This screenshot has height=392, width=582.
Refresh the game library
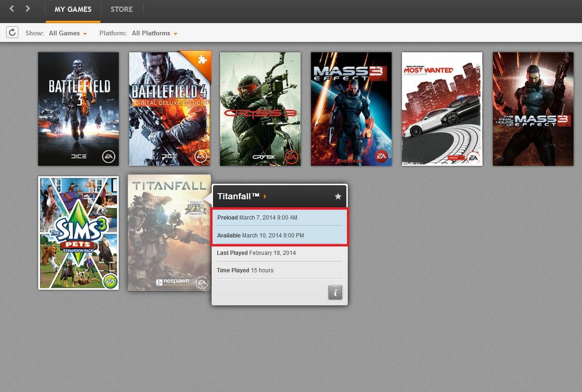click(x=12, y=33)
